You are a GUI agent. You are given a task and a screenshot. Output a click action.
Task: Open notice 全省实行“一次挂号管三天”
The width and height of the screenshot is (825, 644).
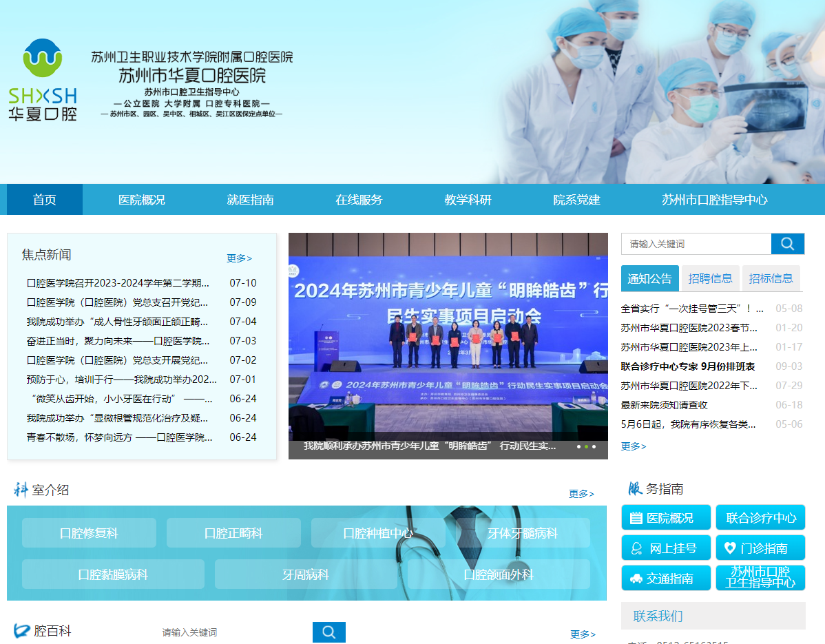[x=692, y=309]
